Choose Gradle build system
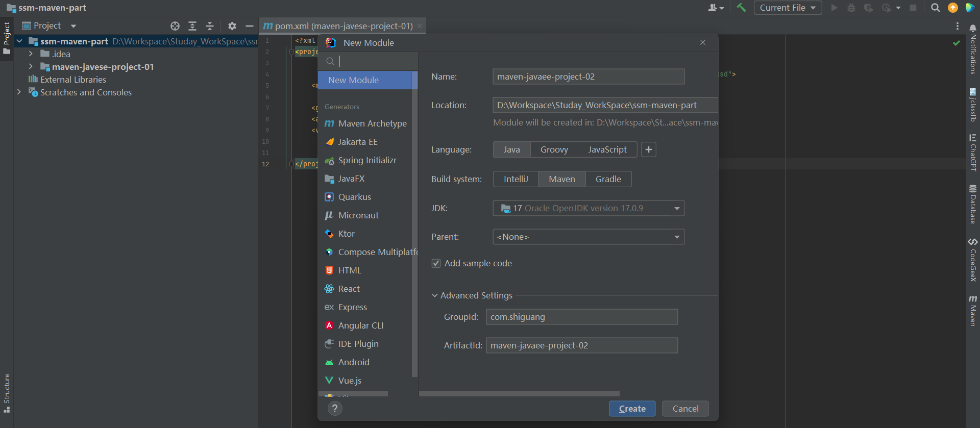Screen dimensions: 980x428 [x=608, y=179]
